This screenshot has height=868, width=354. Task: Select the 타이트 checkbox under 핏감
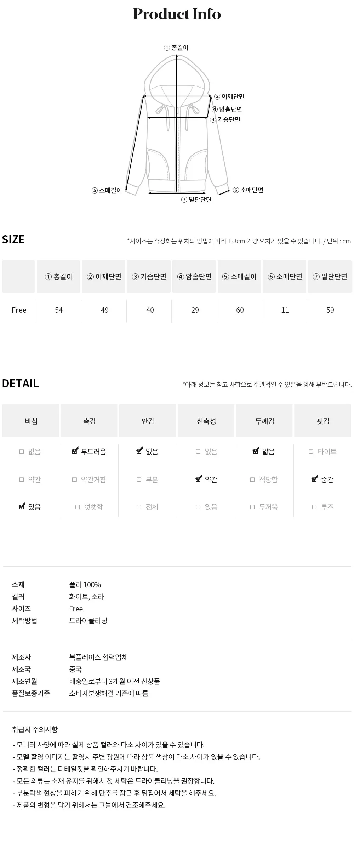click(x=311, y=452)
